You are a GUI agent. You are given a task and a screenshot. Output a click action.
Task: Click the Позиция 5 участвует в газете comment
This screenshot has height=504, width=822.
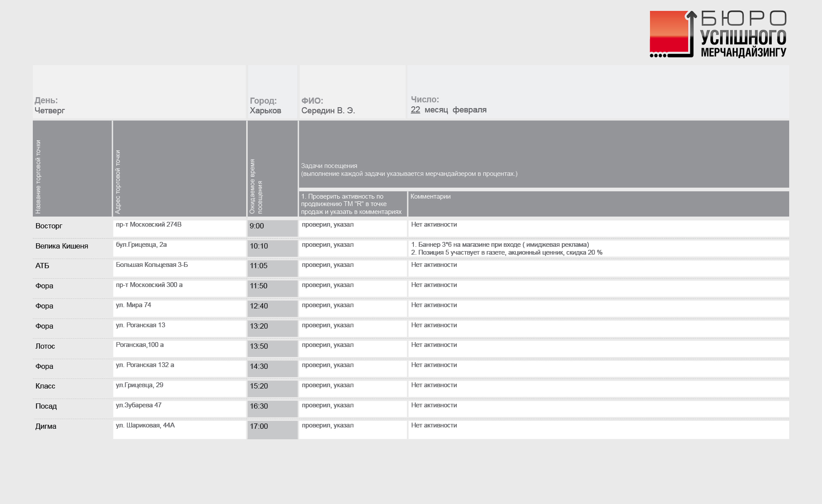point(507,252)
